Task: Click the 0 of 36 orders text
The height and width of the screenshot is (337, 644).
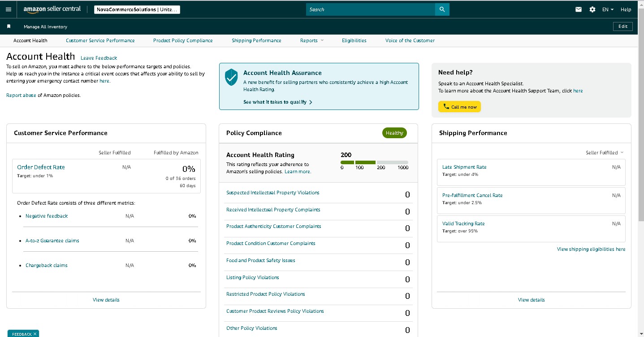Action: [x=181, y=178]
